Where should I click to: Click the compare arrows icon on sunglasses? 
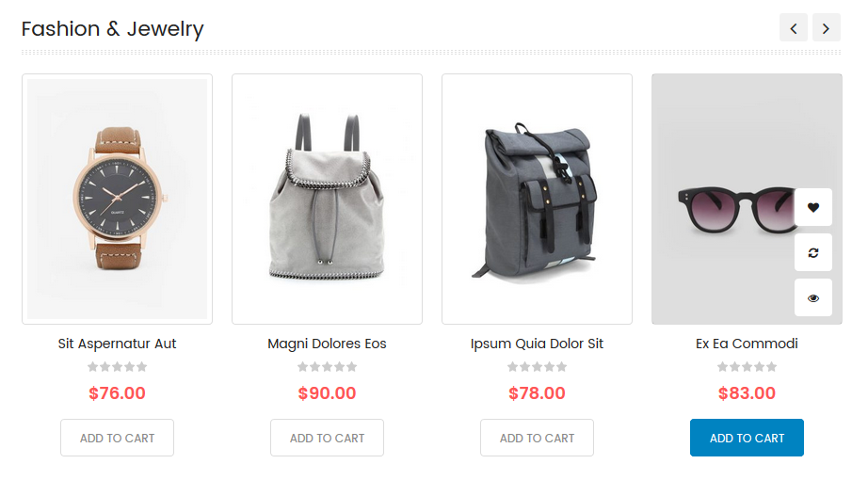coord(812,252)
